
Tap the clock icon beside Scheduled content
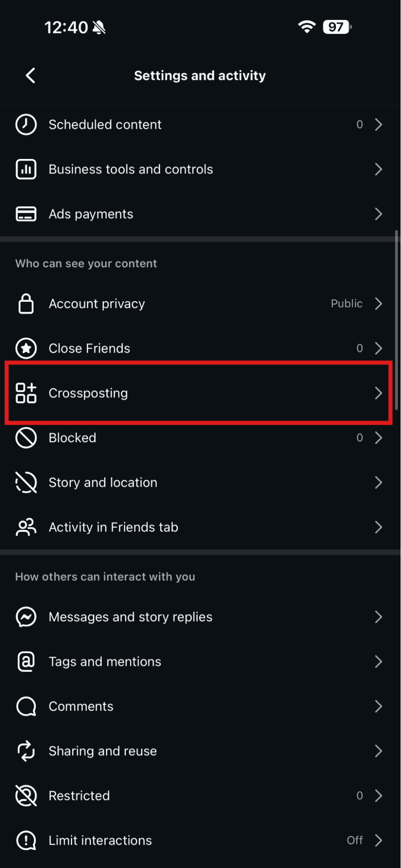(26, 125)
